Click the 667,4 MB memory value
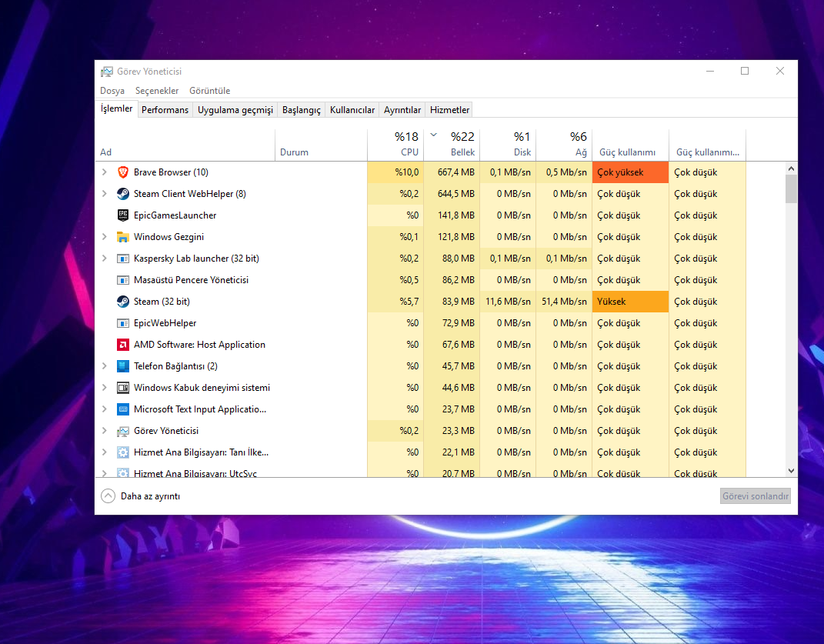This screenshot has height=644, width=824. point(456,172)
